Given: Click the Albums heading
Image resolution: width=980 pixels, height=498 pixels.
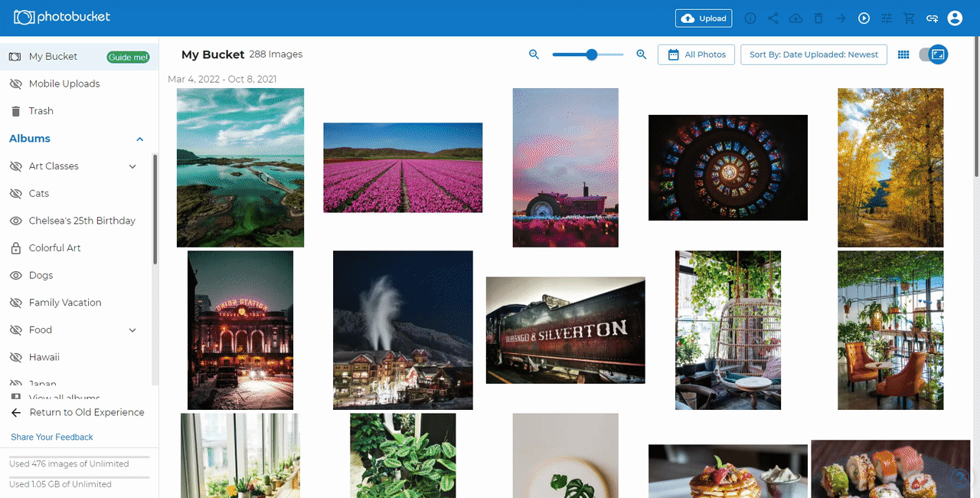Looking at the screenshot, I should (30, 139).
